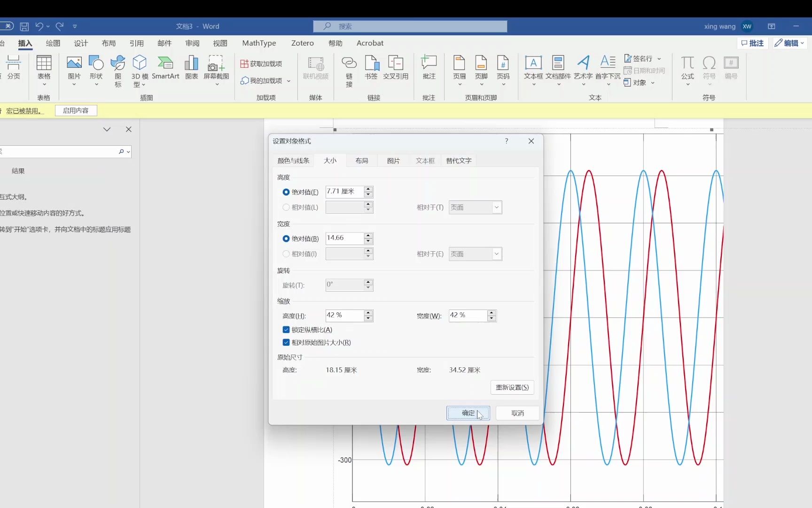This screenshot has width=812, height=508.
Task: Expand the 我的加载项 dropdown arrow
Action: 289,81
